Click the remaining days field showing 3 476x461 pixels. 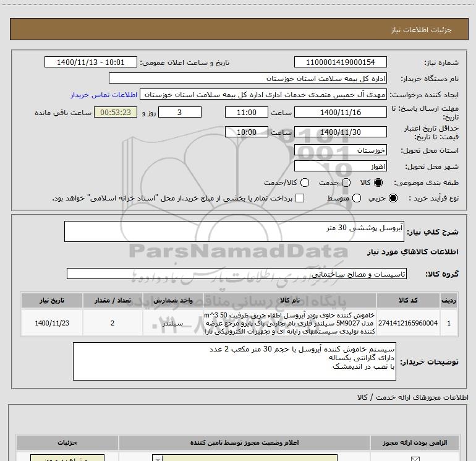(180, 112)
